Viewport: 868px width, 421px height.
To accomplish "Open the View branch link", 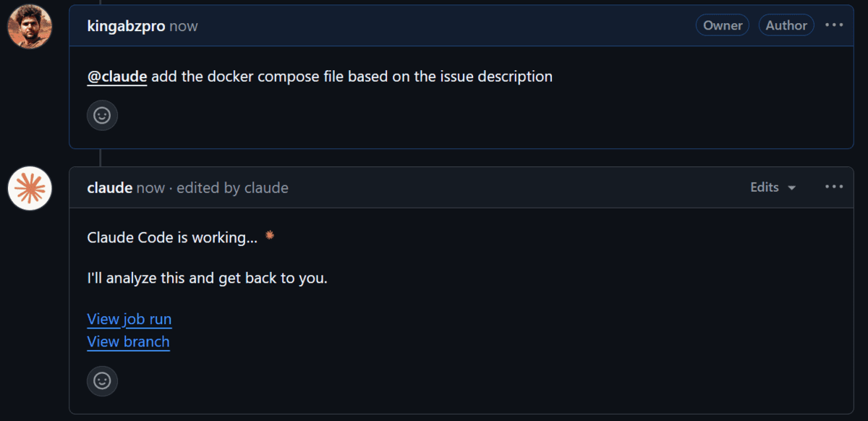I will [128, 341].
